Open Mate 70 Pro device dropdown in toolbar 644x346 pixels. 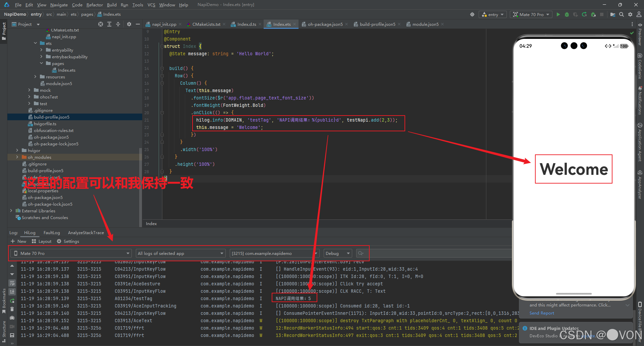[531, 14]
